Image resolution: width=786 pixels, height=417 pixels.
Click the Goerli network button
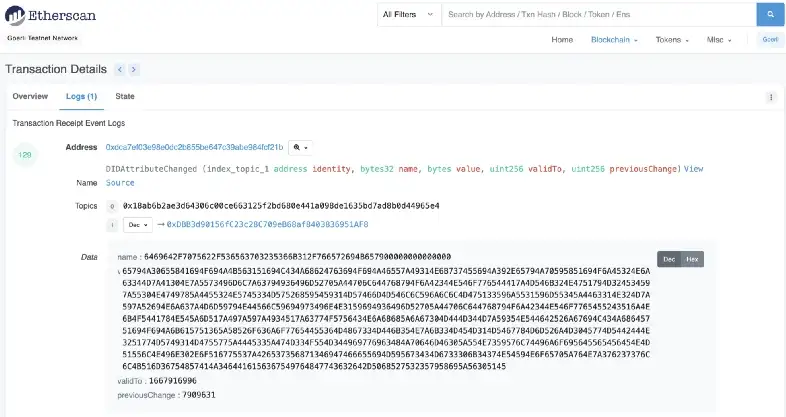coord(770,39)
